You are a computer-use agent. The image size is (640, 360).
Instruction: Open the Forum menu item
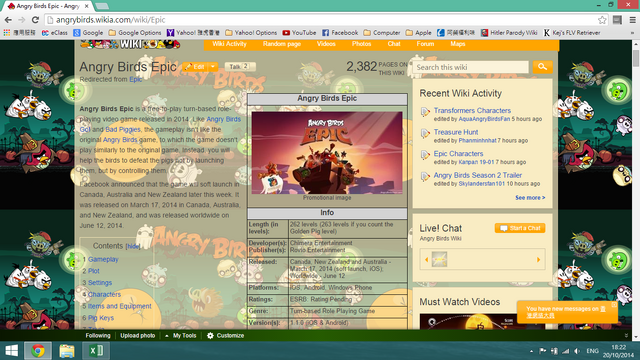point(425,44)
